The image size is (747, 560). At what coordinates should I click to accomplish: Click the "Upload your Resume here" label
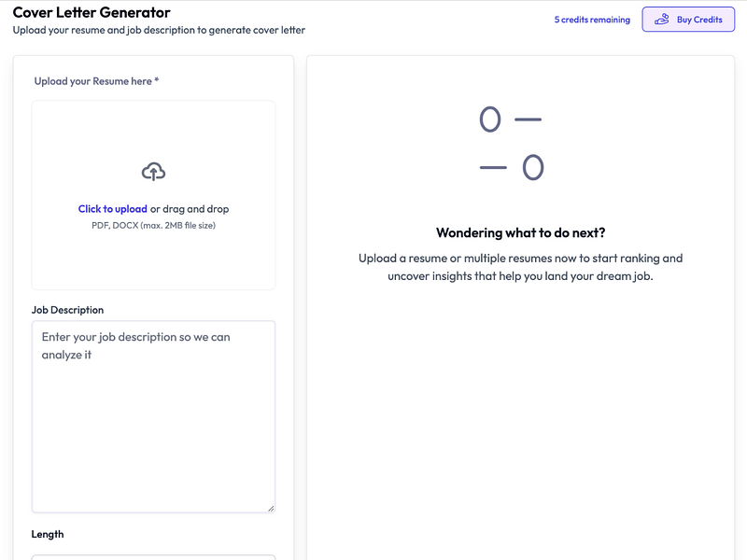point(96,81)
